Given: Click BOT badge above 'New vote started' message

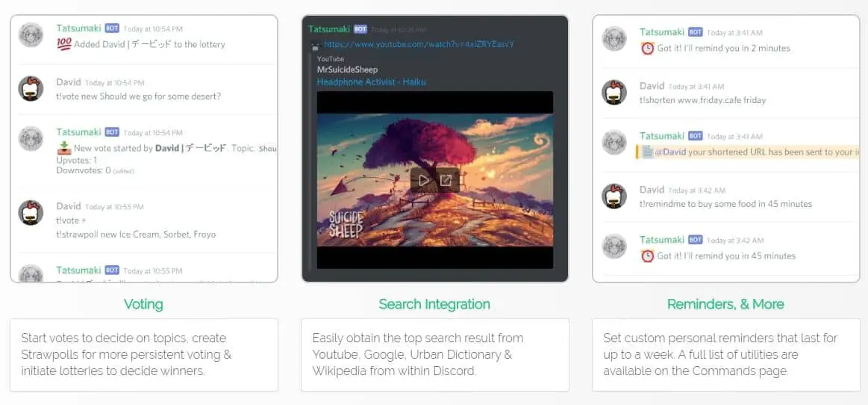Looking at the screenshot, I should point(112,132).
